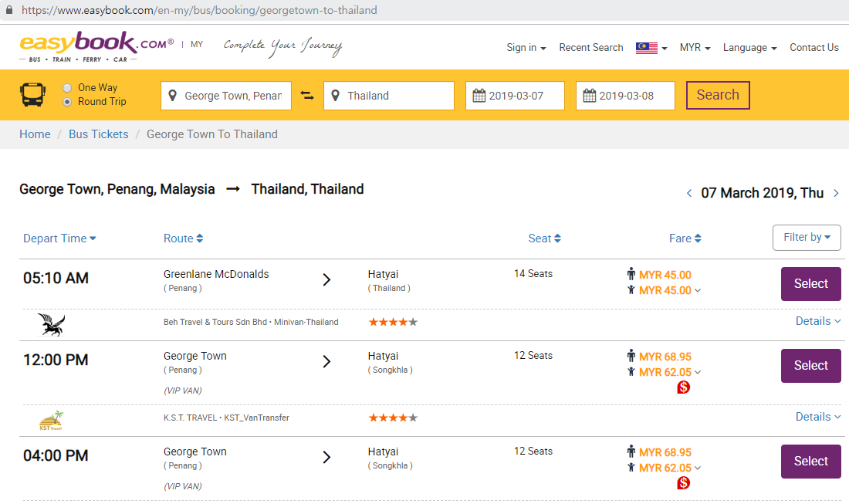Screen dimensions: 849x504
Task: Click red dollar icon on 12:00 PM trip
Action: point(683,387)
